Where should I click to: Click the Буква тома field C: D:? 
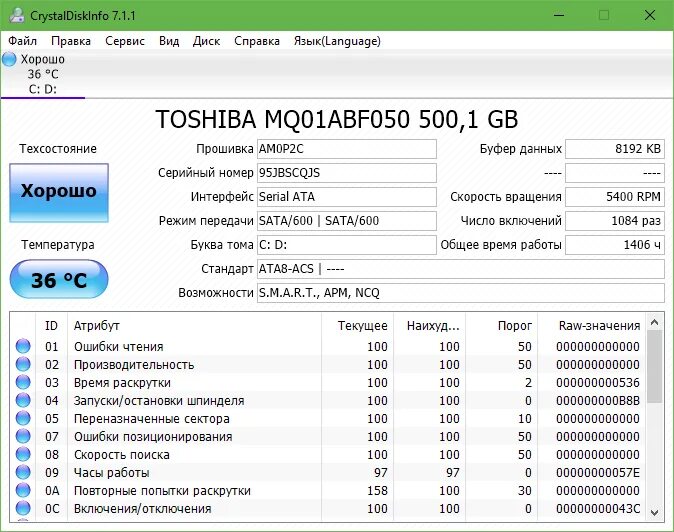point(347,245)
